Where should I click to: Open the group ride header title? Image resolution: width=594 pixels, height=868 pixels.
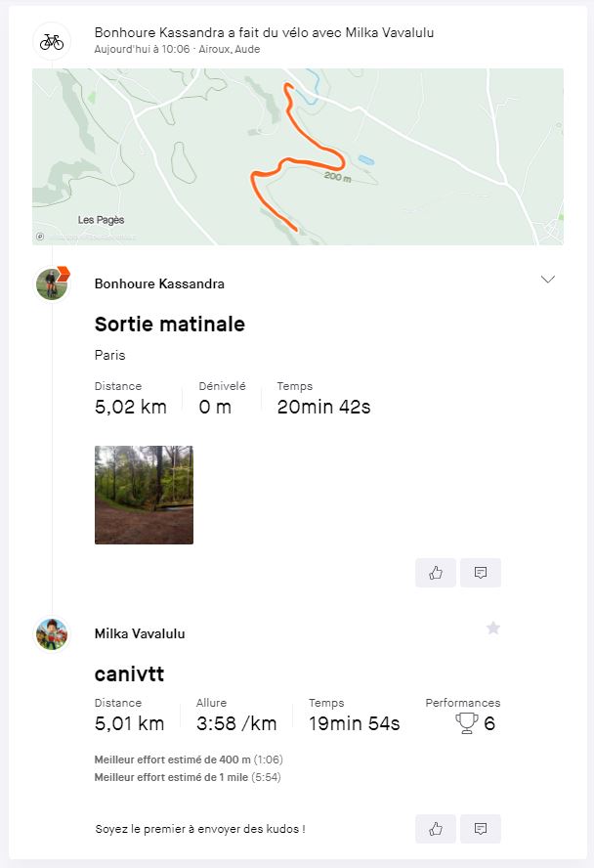(264, 32)
